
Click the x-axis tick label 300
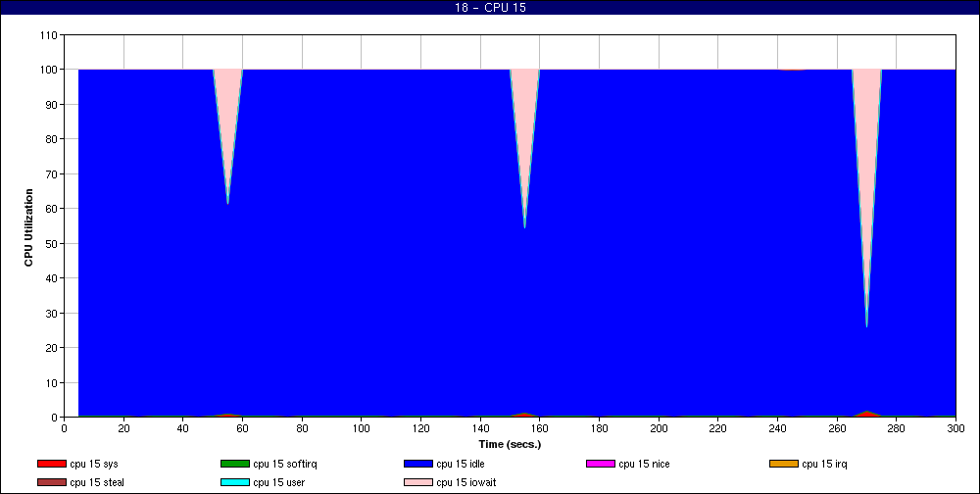point(955,428)
